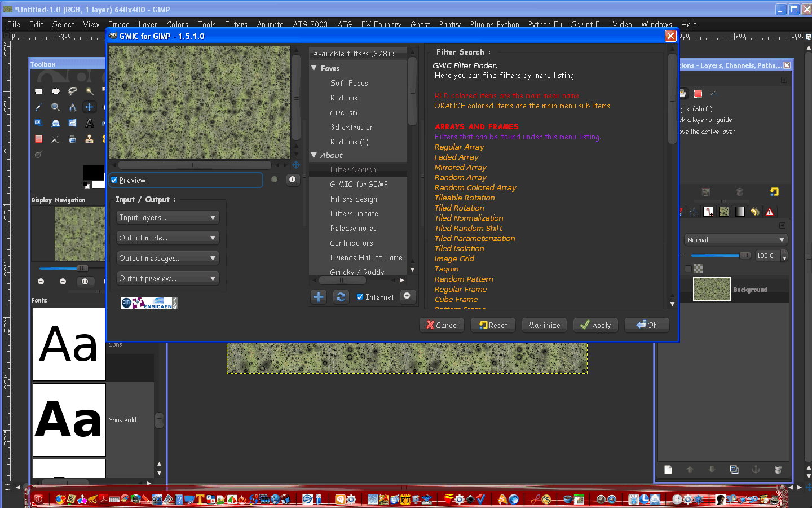Click the magnifier icon beside Internet checkbox

click(407, 296)
